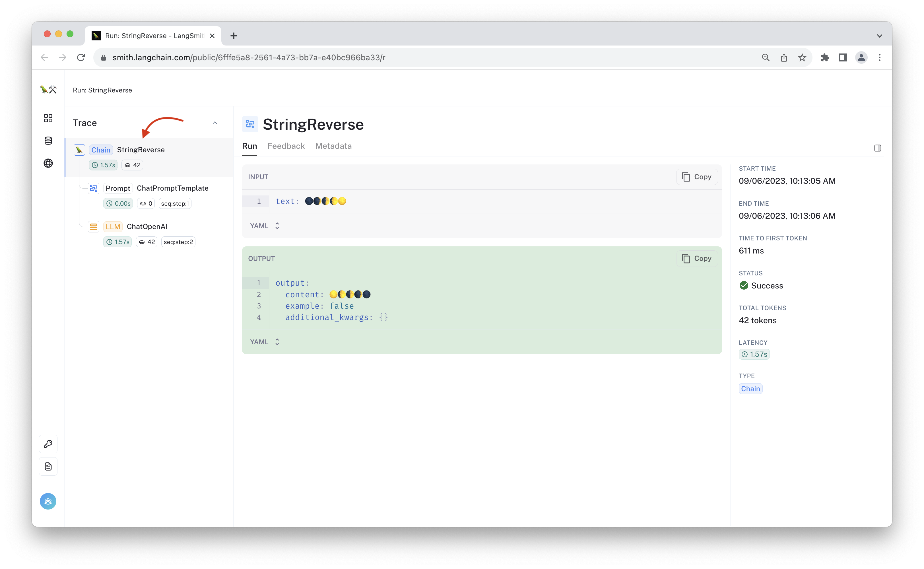The image size is (924, 569).
Task: Open the Projects grid icon in sidebar
Action: pos(48,118)
